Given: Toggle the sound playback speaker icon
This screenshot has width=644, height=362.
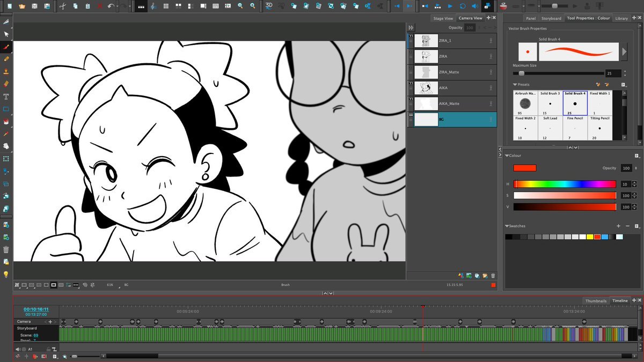Looking at the screenshot, I should coord(474,6).
